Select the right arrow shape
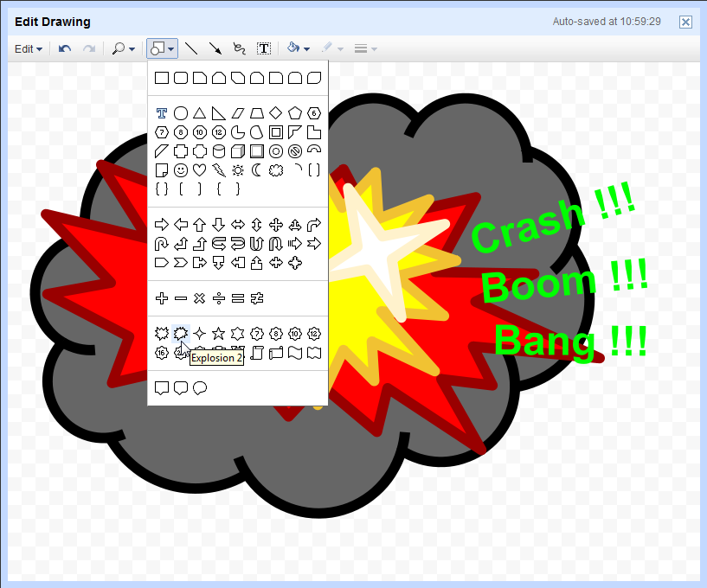Viewport: 707px width, 588px height. click(162, 224)
